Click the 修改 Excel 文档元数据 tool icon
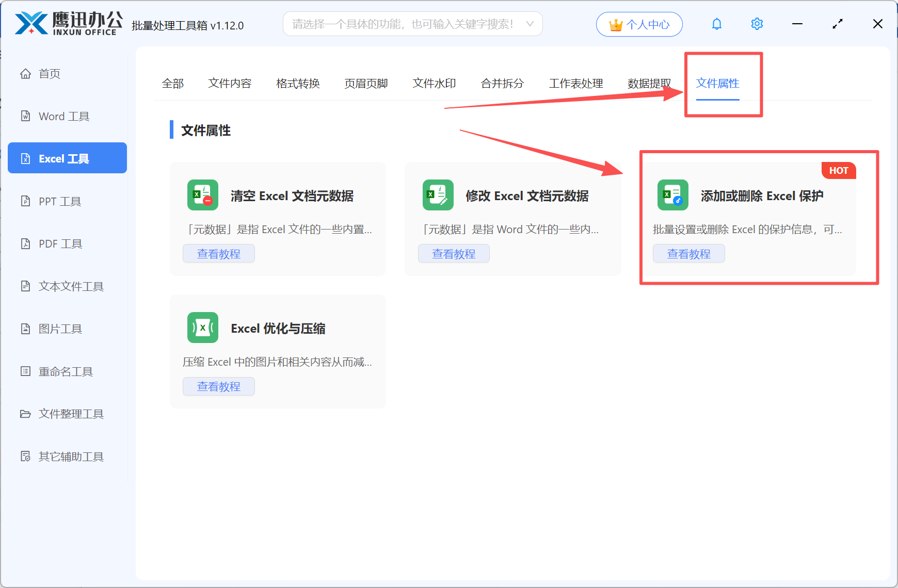Viewport: 898px width, 588px height. (438, 195)
